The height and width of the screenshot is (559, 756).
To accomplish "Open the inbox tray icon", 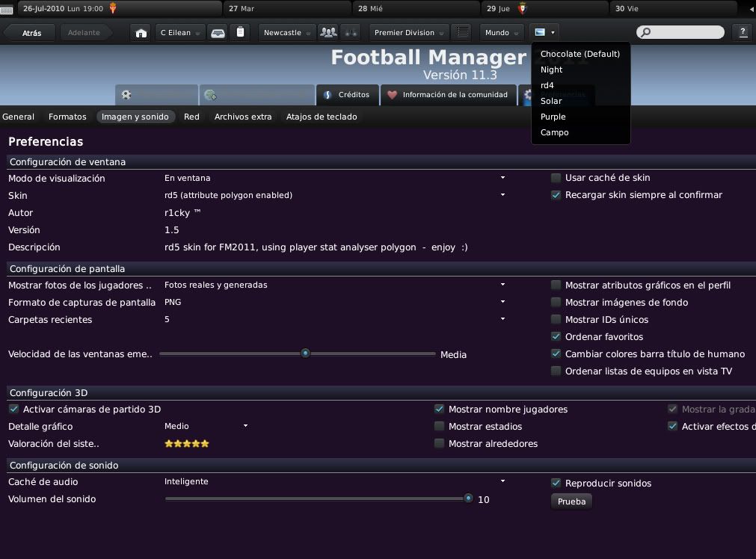I will coord(218,33).
